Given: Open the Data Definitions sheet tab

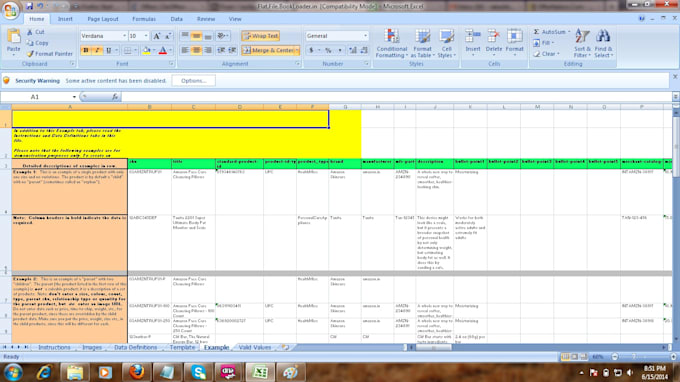Looking at the screenshot, I should 135,347.
